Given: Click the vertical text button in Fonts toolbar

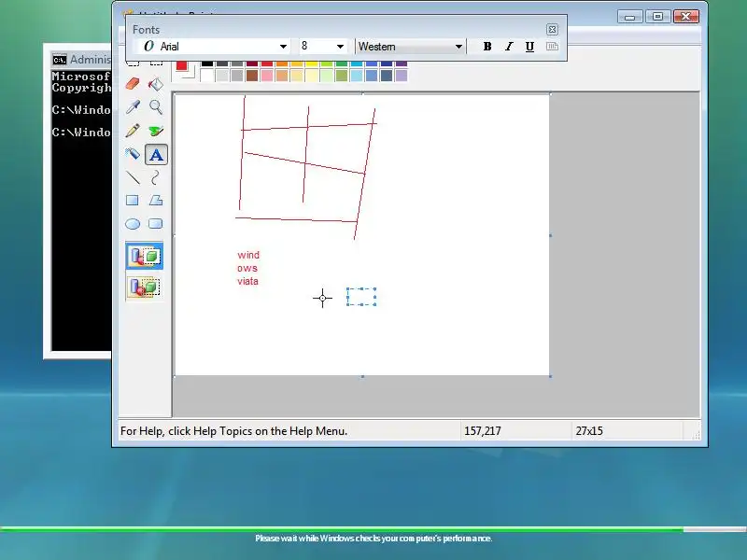Looking at the screenshot, I should (552, 46).
